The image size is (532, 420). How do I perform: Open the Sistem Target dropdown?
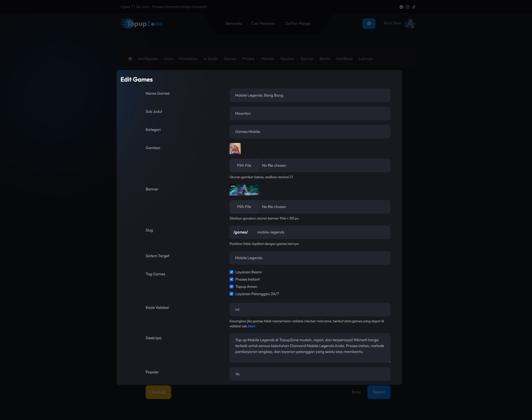coord(310,258)
